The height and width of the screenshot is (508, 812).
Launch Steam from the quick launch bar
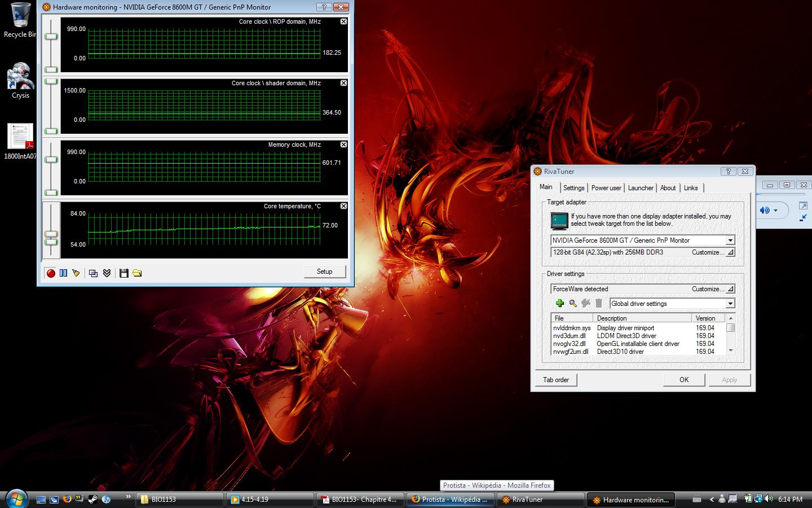click(x=92, y=499)
